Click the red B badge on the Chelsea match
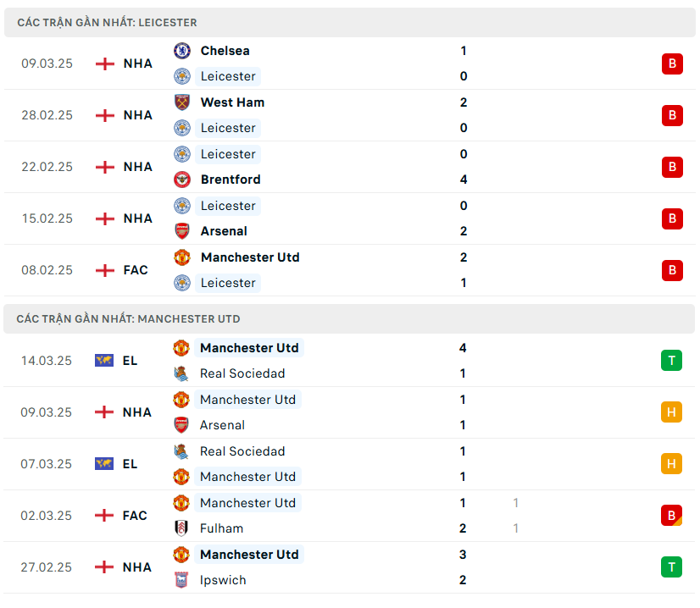This screenshot has width=700, height=608. click(x=672, y=64)
